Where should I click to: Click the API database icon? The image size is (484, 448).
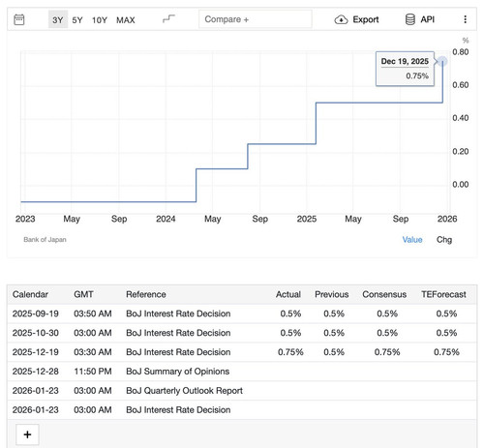410,19
